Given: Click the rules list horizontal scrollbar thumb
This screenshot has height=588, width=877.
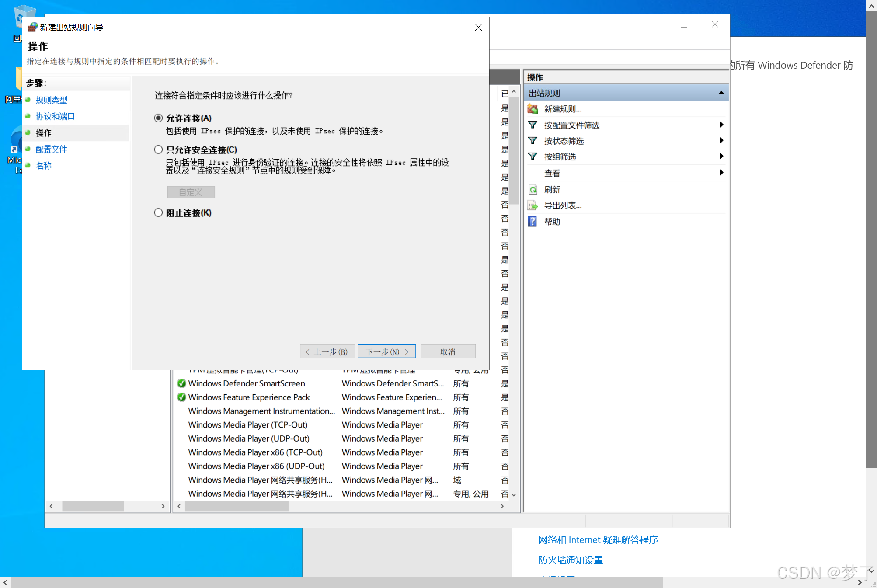Looking at the screenshot, I should [x=237, y=506].
